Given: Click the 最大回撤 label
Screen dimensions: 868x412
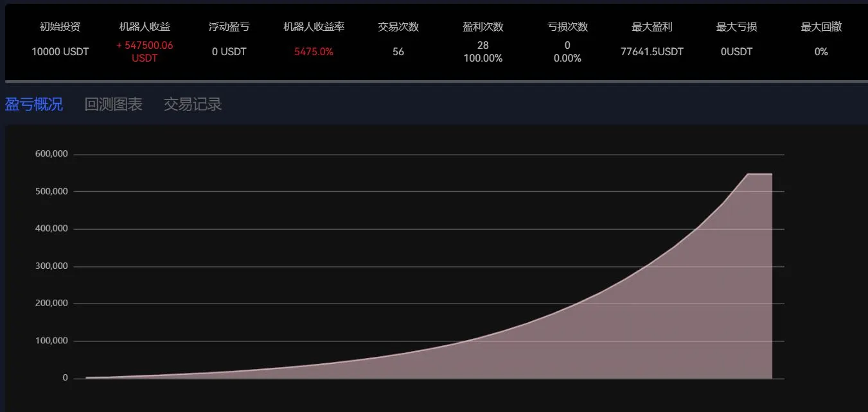Looking at the screenshot, I should click(821, 27).
